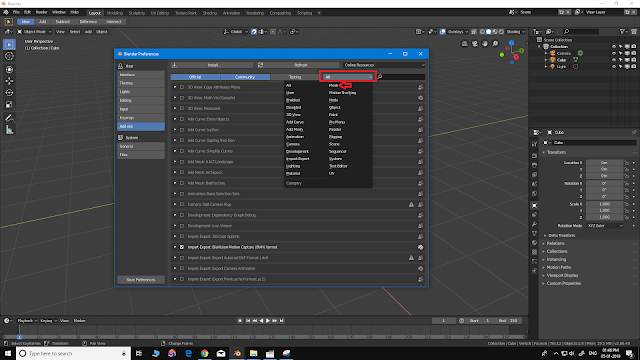Viewport: 640px width, 360px height.
Task: Open Blender from the Windows taskbar
Action: tap(237, 353)
